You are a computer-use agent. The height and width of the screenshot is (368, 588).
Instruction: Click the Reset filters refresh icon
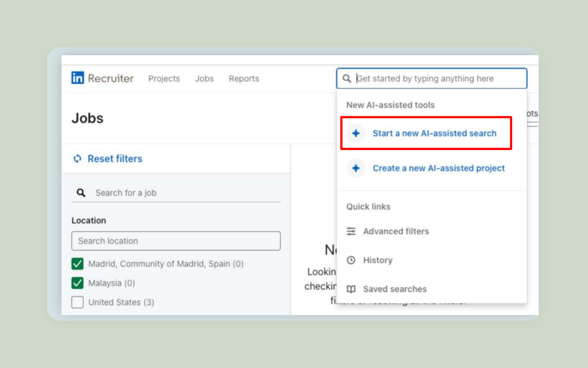coord(77,159)
